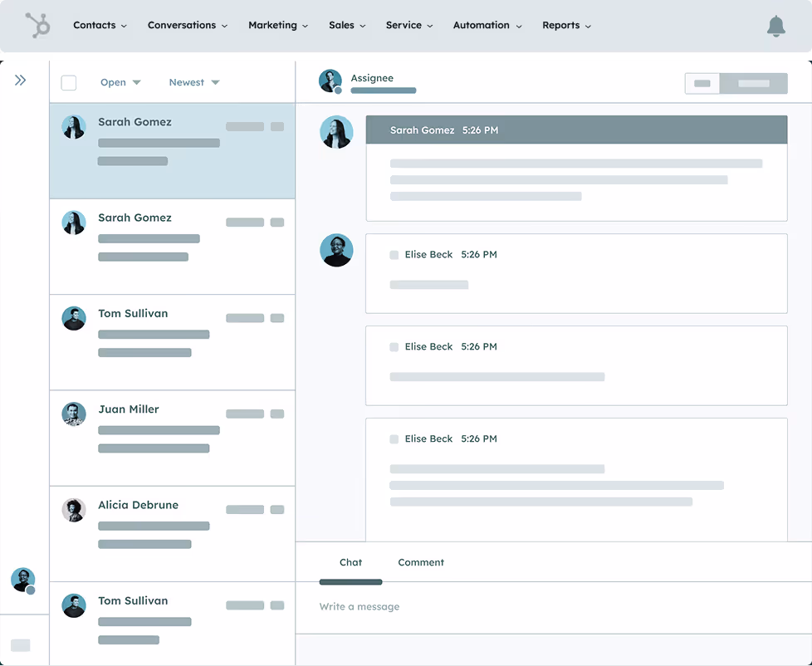This screenshot has height=666, width=812.
Task: Click the Sarah Gomez name in the message header
Action: [423, 130]
